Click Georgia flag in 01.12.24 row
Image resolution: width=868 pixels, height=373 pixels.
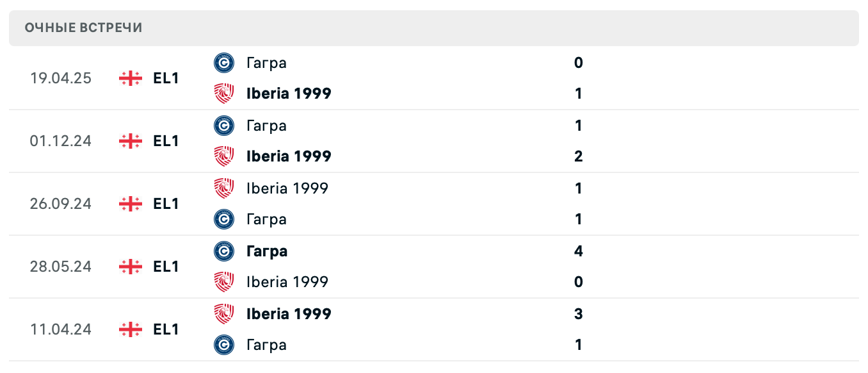pyautogui.click(x=131, y=141)
